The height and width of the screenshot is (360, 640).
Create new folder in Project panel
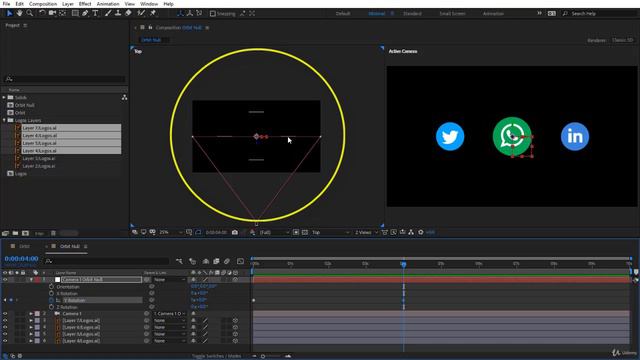coord(15,233)
